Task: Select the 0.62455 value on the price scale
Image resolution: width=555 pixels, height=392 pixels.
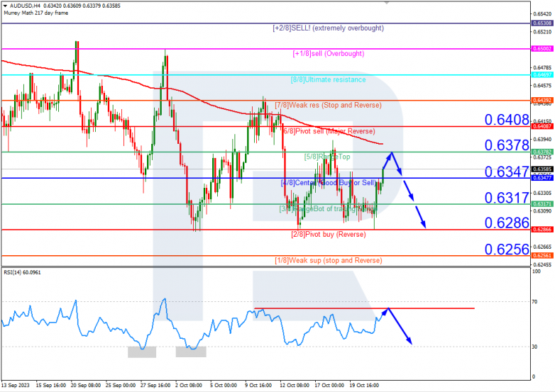Action: coord(542,264)
